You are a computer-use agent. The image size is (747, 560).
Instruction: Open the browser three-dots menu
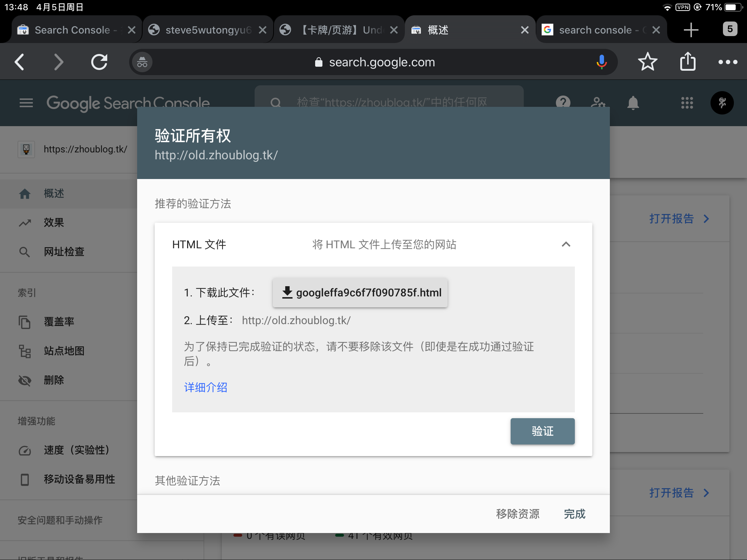tap(728, 62)
